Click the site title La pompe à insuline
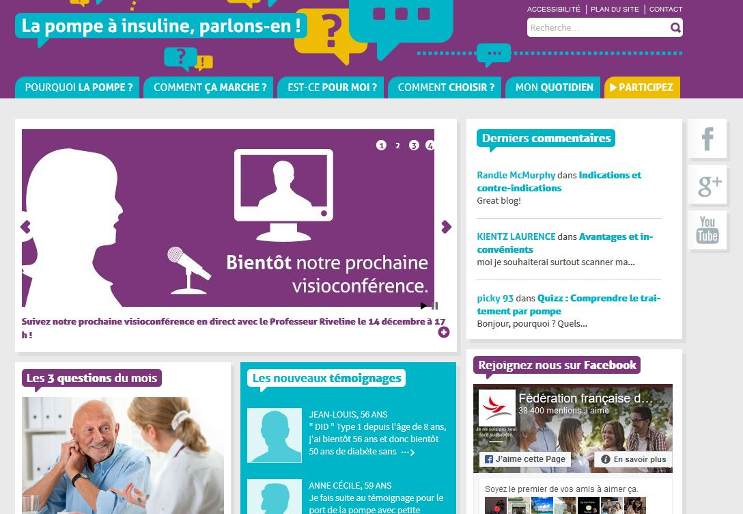 coord(161,26)
